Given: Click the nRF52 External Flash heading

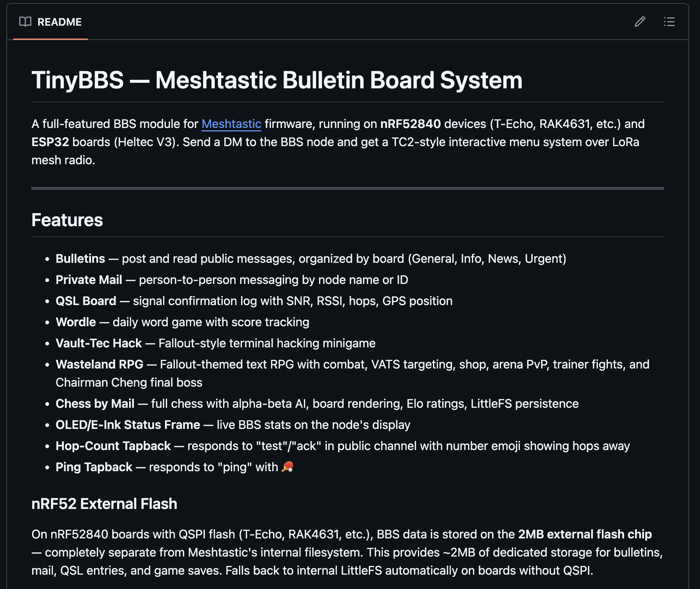Looking at the screenshot, I should 104,504.
